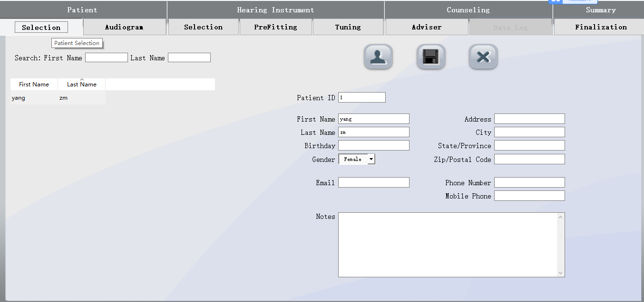
Task: Sort the list by First Name column
Action: [34, 85]
